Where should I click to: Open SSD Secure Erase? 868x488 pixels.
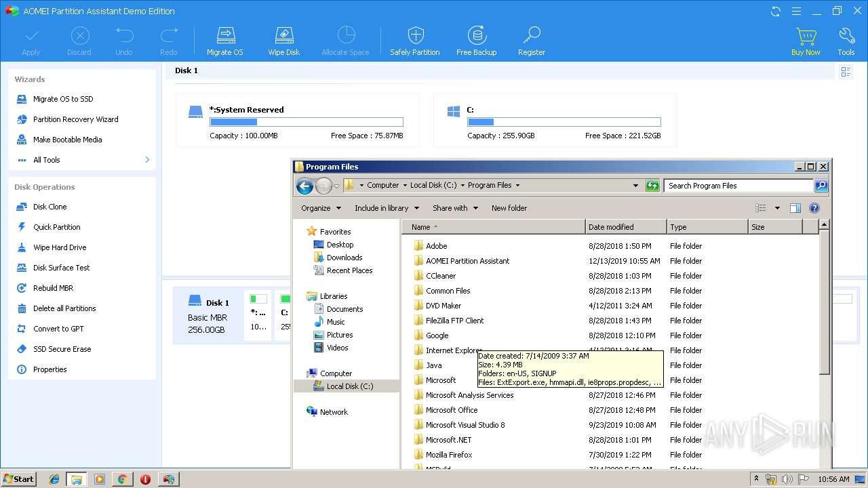click(62, 349)
